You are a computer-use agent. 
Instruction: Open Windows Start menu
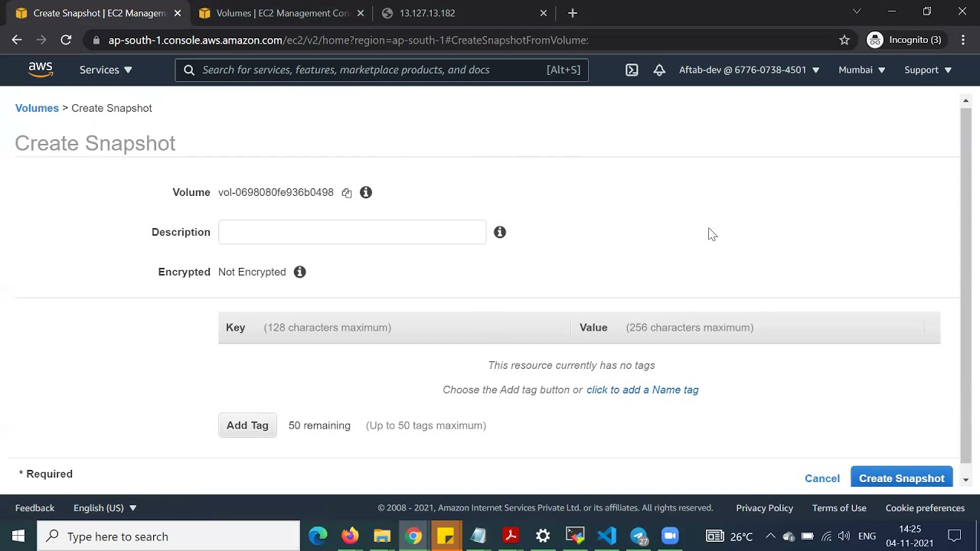18,536
